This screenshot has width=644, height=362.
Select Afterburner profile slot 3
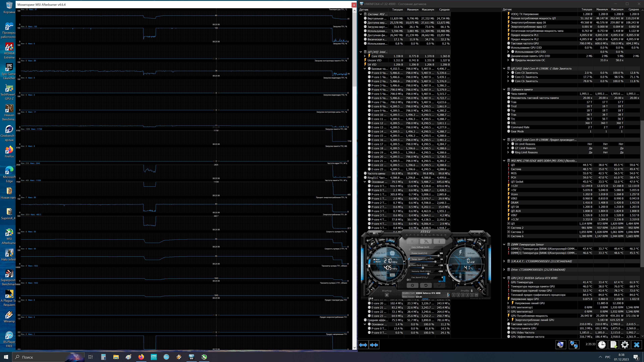pyautogui.click(x=463, y=295)
